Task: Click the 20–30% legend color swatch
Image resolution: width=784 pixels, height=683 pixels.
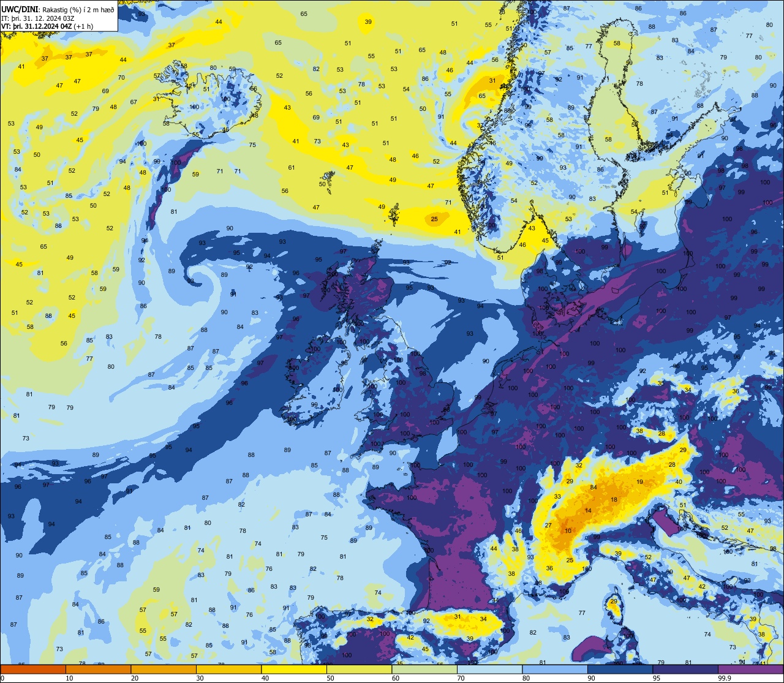Action: pyautogui.click(x=164, y=670)
